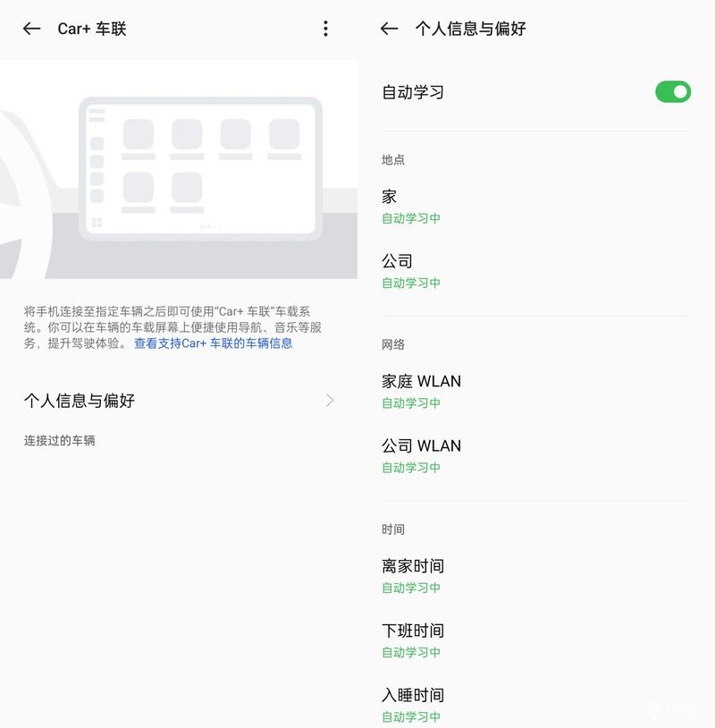Open the 个人信息与偏好 entry
This screenshot has width=715, height=728.
pyautogui.click(x=179, y=400)
